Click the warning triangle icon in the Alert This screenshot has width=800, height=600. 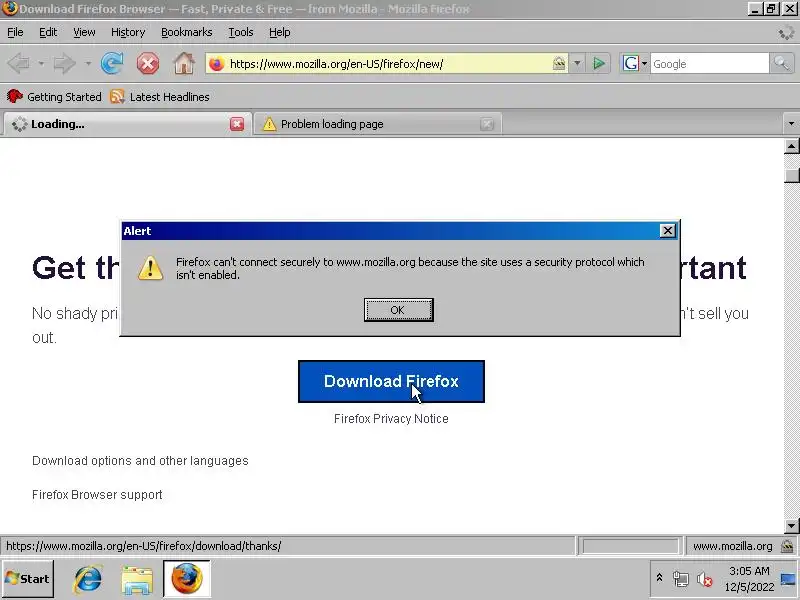[x=151, y=268]
